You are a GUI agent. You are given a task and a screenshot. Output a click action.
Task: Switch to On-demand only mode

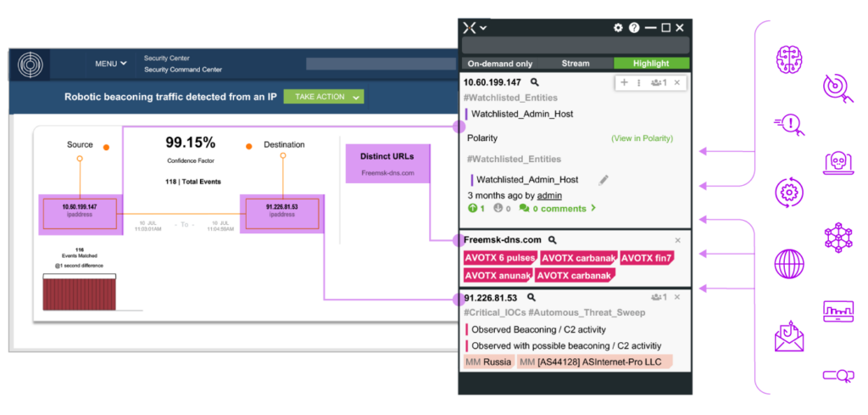tap(499, 64)
